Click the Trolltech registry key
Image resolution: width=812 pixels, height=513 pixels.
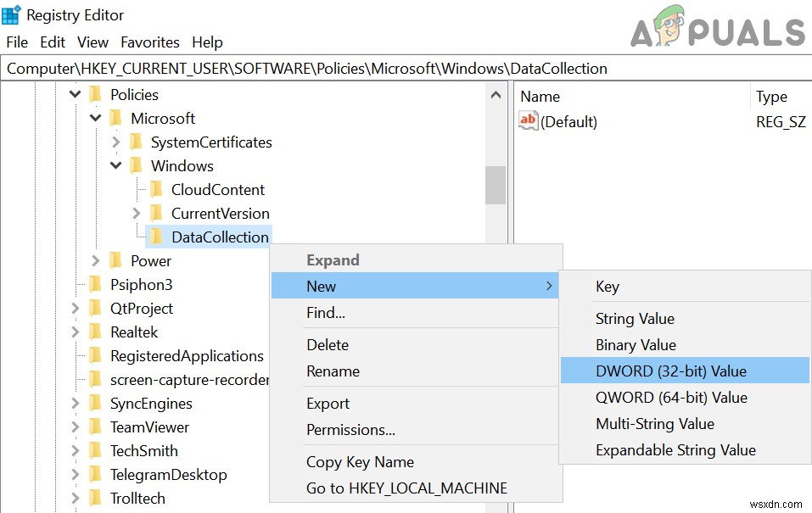coord(140,498)
